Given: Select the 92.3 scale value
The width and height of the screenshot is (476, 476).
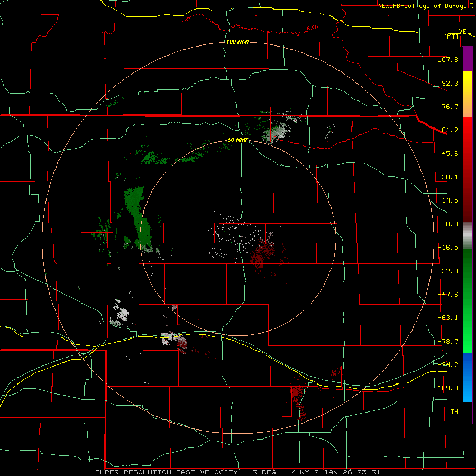Looking at the screenshot, I should click(x=450, y=83).
